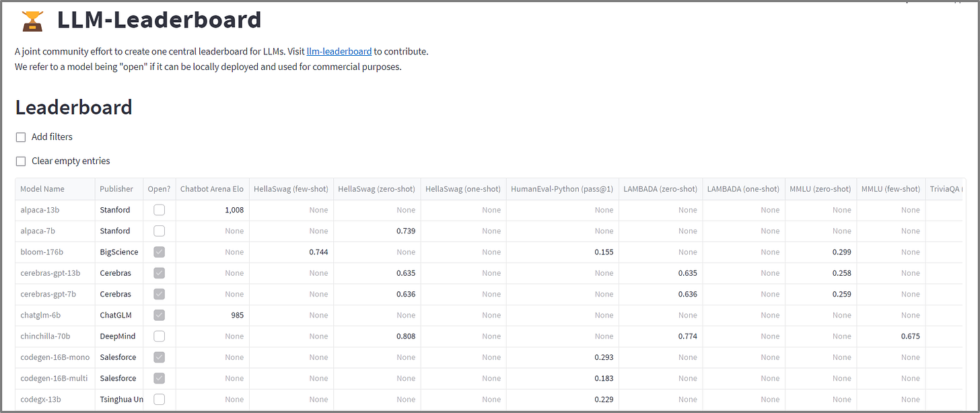980x413 pixels.
Task: Select the bloom-176b model name cell
Action: pos(55,252)
